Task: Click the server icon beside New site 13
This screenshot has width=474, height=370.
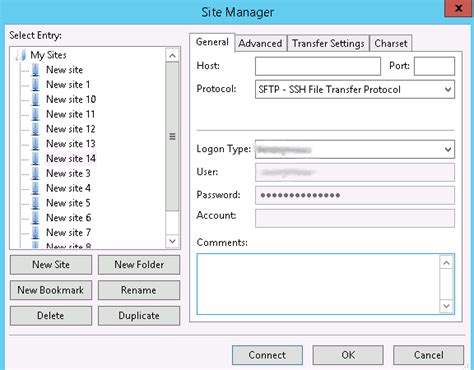Action: [x=35, y=144]
